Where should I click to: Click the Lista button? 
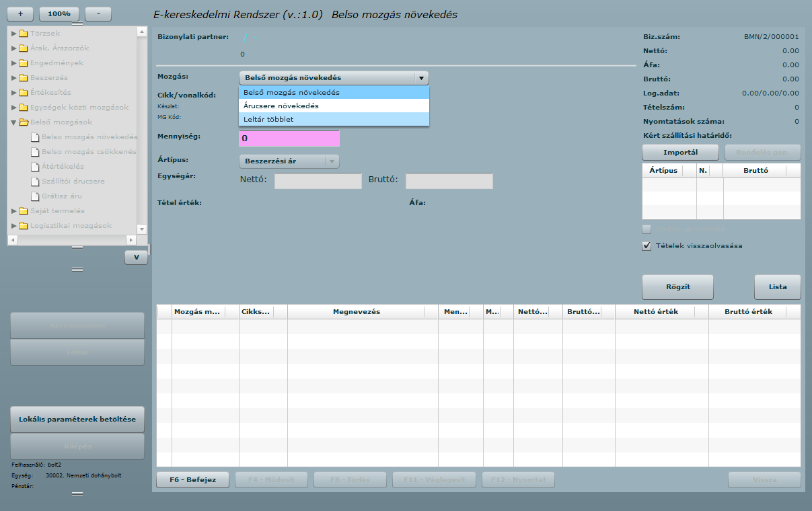[x=778, y=287]
